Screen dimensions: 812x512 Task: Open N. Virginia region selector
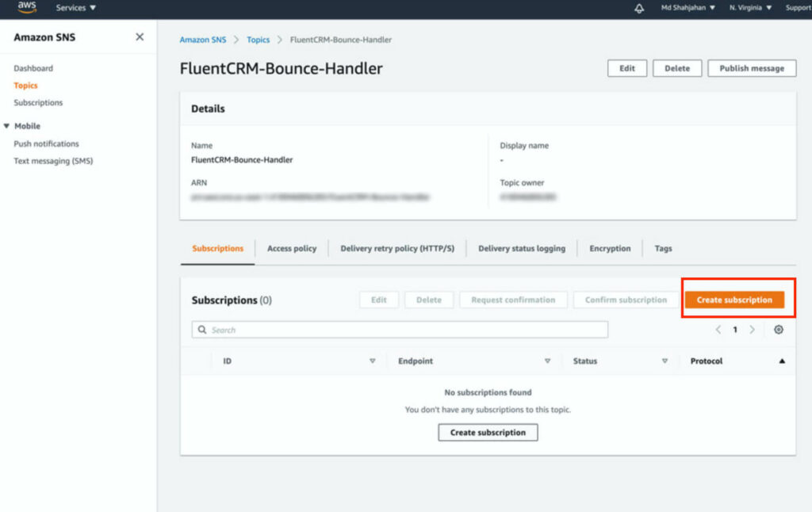coord(750,8)
